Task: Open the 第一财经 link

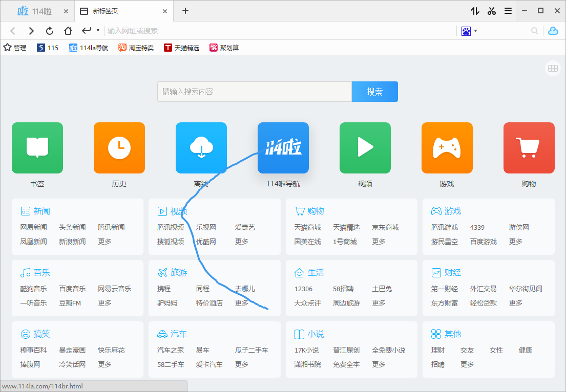Action: [445, 289]
